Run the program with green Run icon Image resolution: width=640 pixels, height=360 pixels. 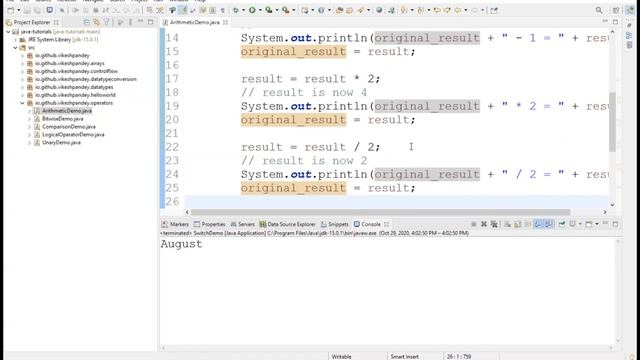[252, 10]
